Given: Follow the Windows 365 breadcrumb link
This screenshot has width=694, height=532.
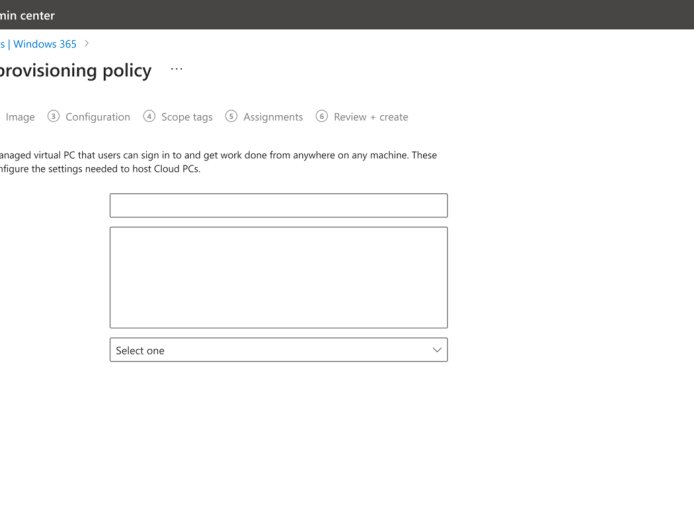Looking at the screenshot, I should [x=44, y=44].
